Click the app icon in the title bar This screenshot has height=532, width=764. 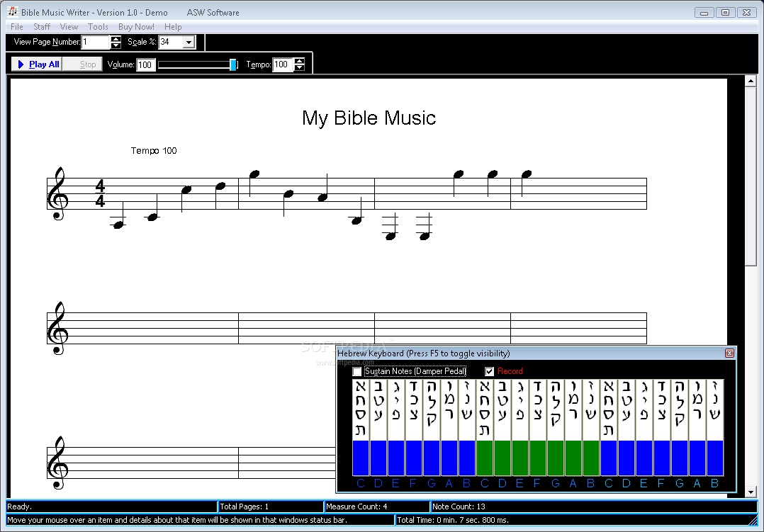tap(11, 12)
